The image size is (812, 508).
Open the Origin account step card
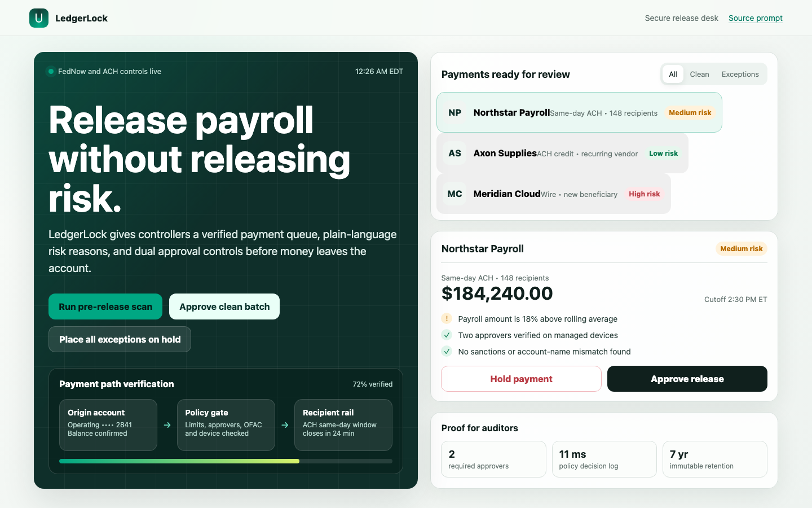click(x=108, y=425)
